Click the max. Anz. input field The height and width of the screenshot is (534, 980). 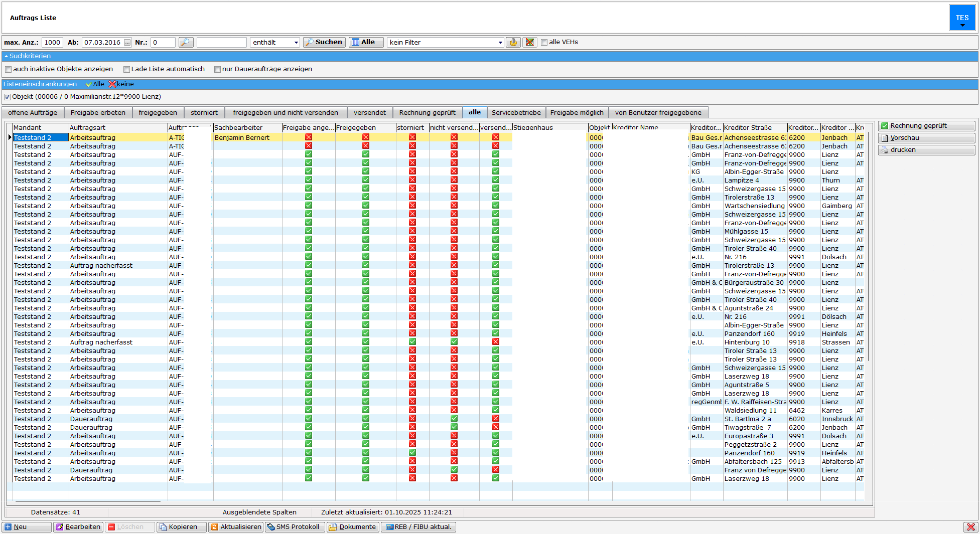pyautogui.click(x=52, y=43)
